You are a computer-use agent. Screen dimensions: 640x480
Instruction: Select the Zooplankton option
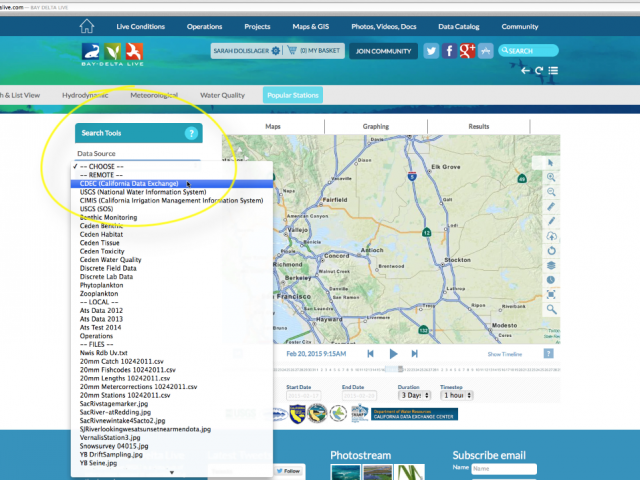(171, 293)
